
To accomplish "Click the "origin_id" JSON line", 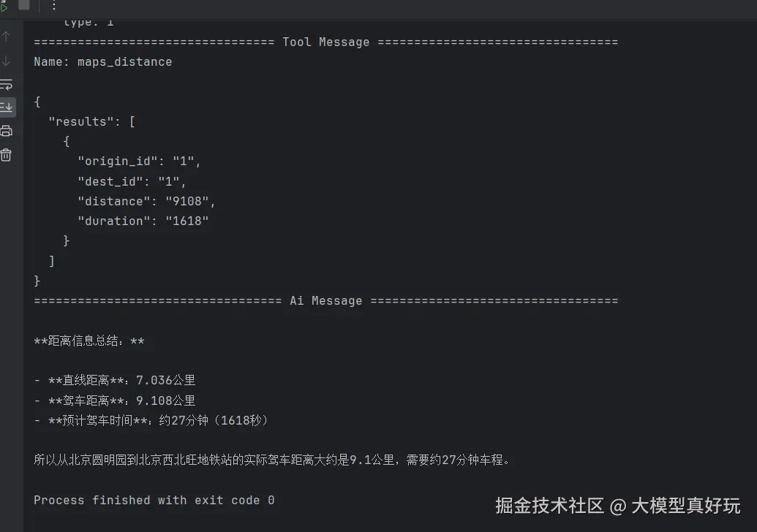I will 139,161.
